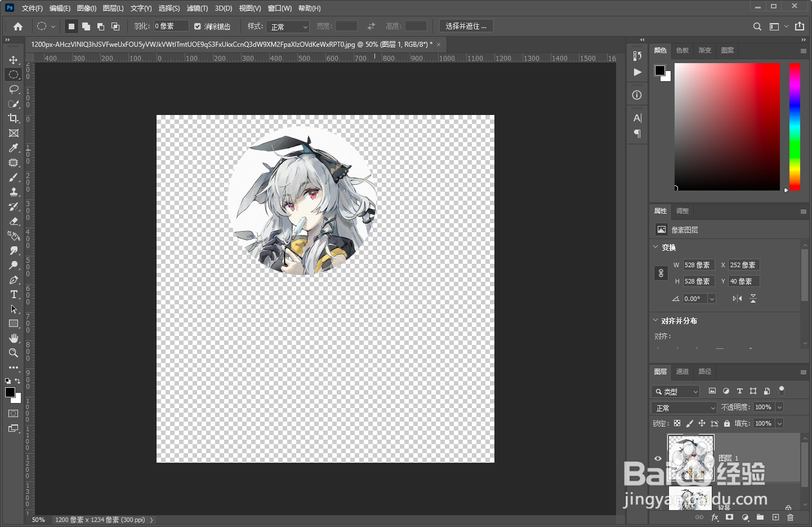Open the Info panel icon
Viewport: 812px width, 527px height.
(x=637, y=95)
